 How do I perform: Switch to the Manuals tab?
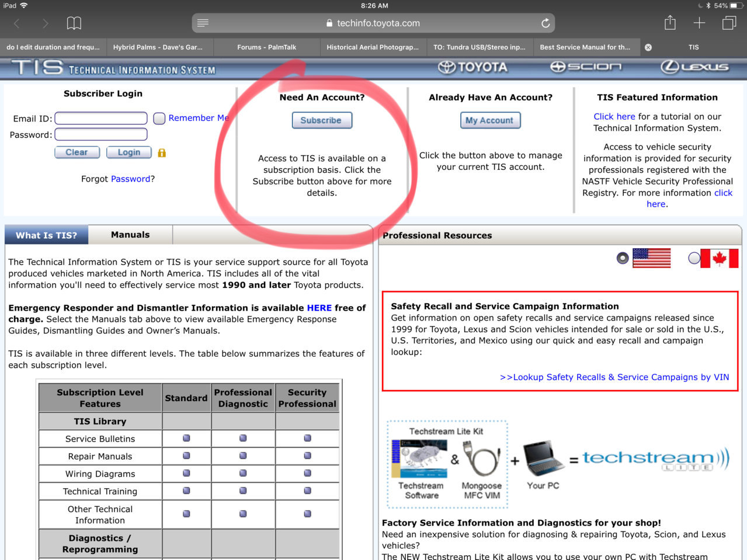pos(130,235)
